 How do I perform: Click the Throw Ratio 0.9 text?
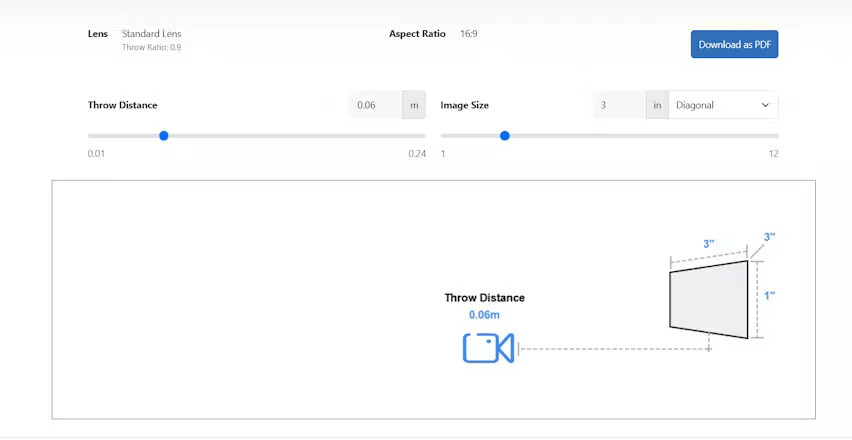coord(151,47)
